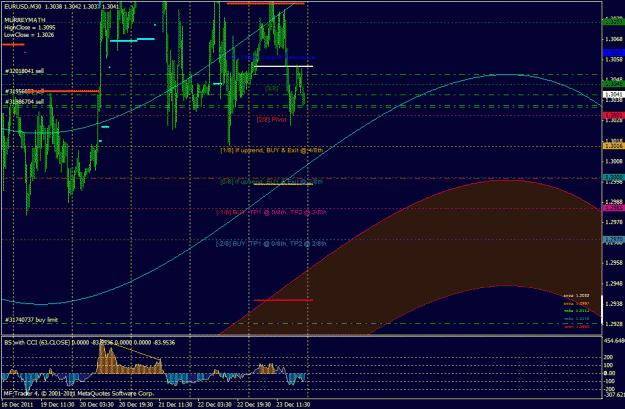The height and width of the screenshot is (409, 625).
Task: Click the green [3/8] level label
Action: (x=272, y=89)
